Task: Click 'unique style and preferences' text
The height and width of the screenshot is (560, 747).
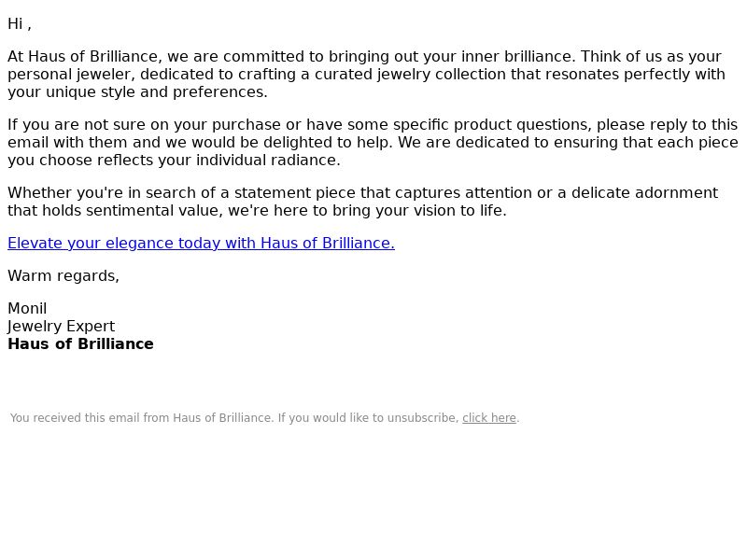Action: (156, 92)
